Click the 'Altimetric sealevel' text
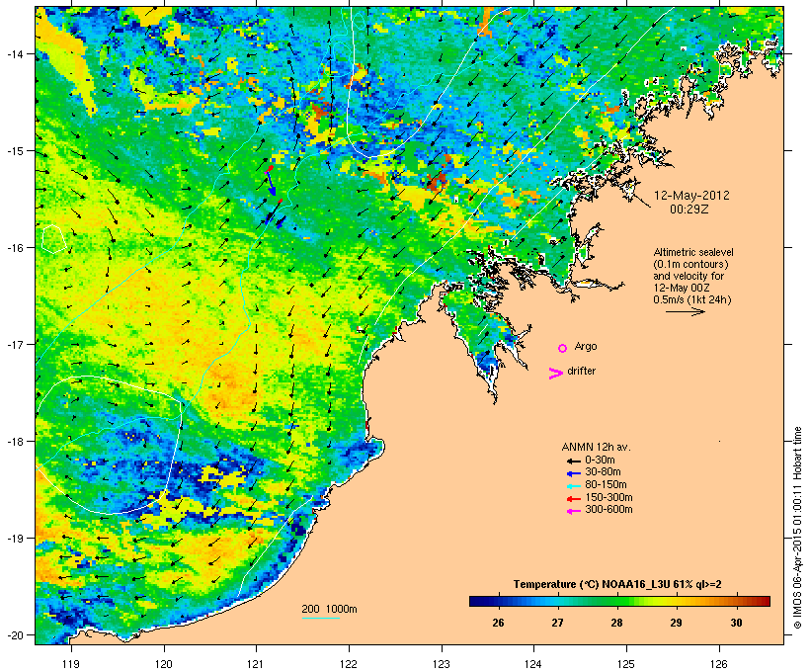 pyautogui.click(x=693, y=252)
